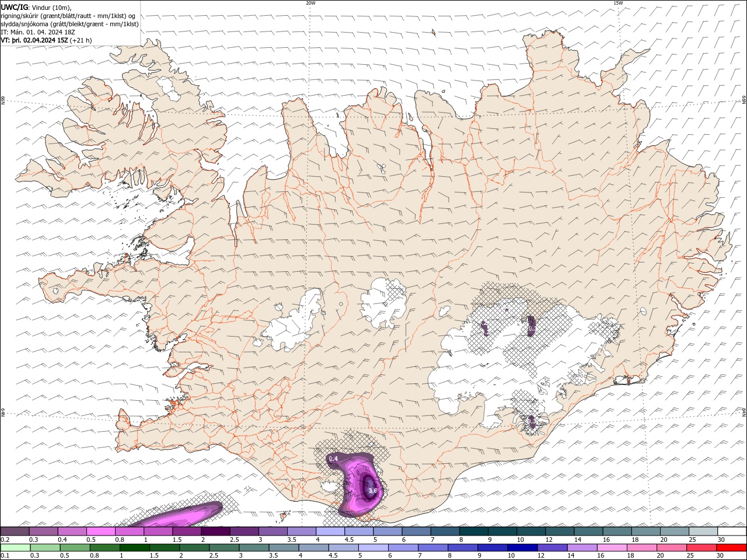Click the light pink swatch labeled 16 on lower scale

click(x=612, y=548)
